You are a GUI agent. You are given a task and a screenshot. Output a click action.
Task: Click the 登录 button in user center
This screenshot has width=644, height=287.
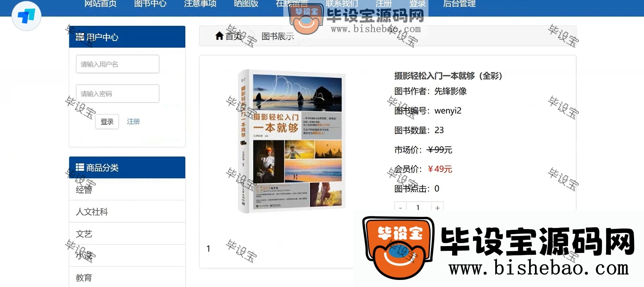(107, 122)
